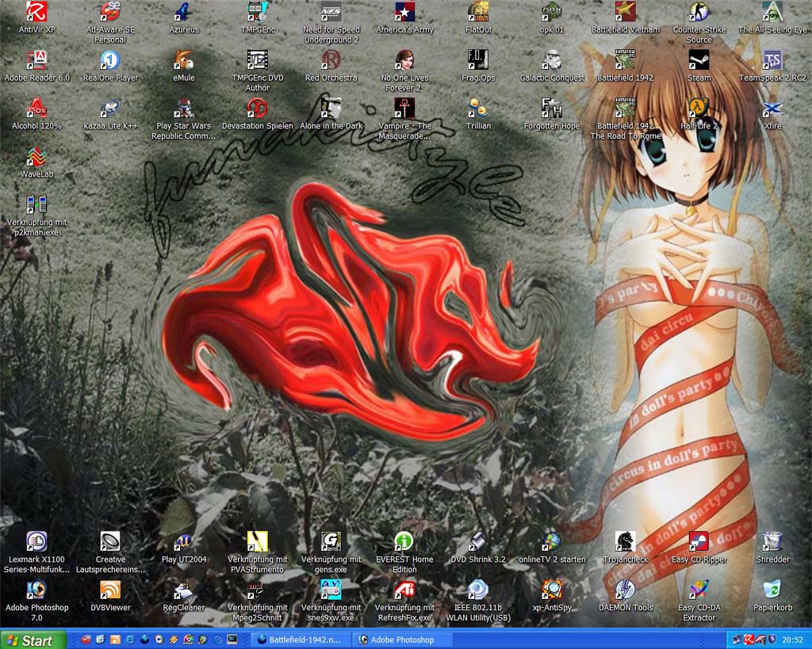This screenshot has width=812, height=649.
Task: Select Battlefield 1942 The Road To Rome icon
Action: point(626,108)
